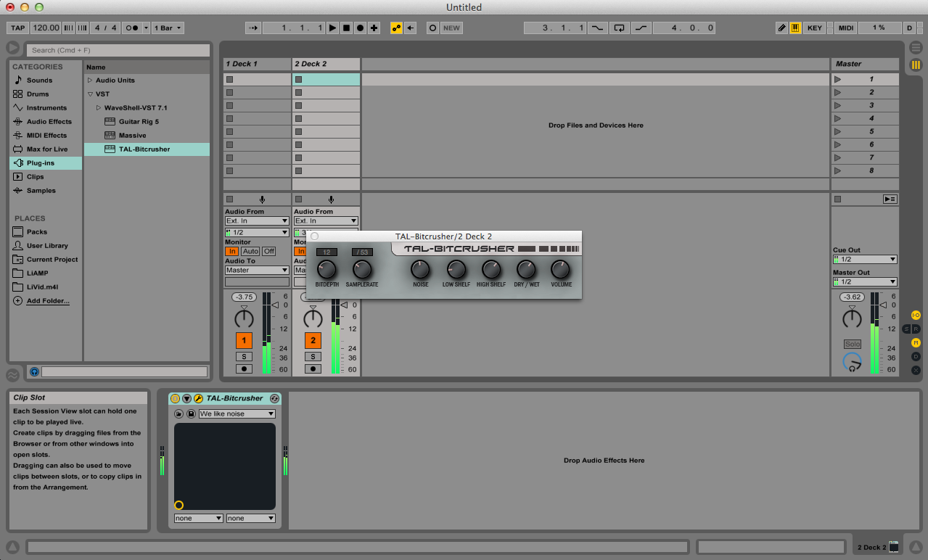Collapse the VST folder
The width and height of the screenshot is (928, 560).
(90, 94)
